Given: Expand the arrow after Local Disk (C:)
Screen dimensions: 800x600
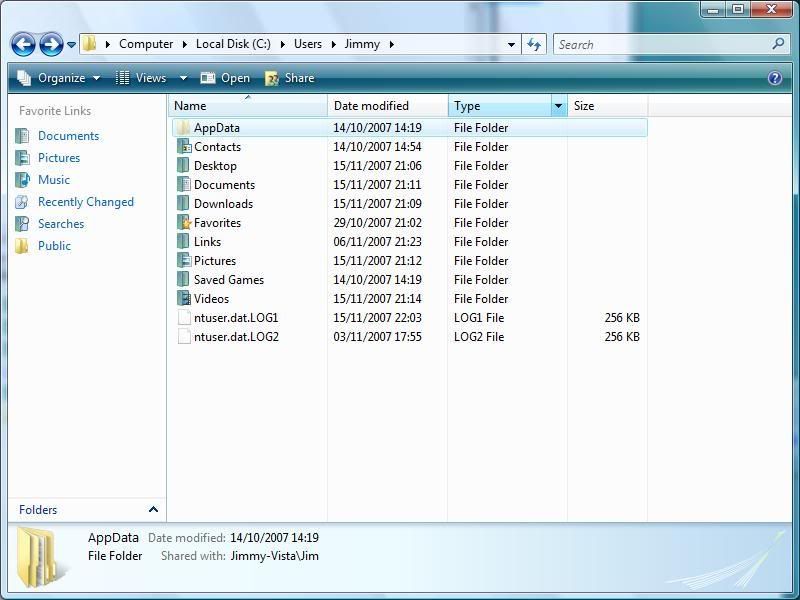Looking at the screenshot, I should [282, 45].
